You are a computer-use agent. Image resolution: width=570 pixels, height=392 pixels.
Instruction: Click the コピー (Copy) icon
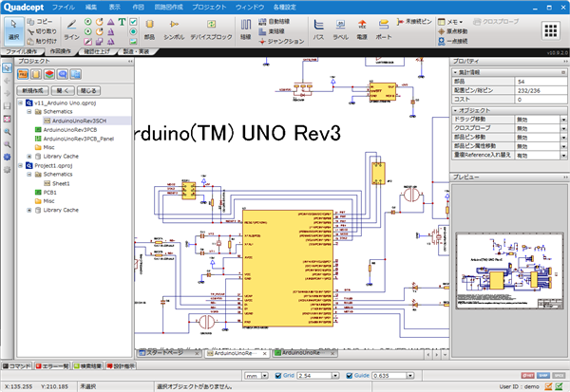click(30, 22)
